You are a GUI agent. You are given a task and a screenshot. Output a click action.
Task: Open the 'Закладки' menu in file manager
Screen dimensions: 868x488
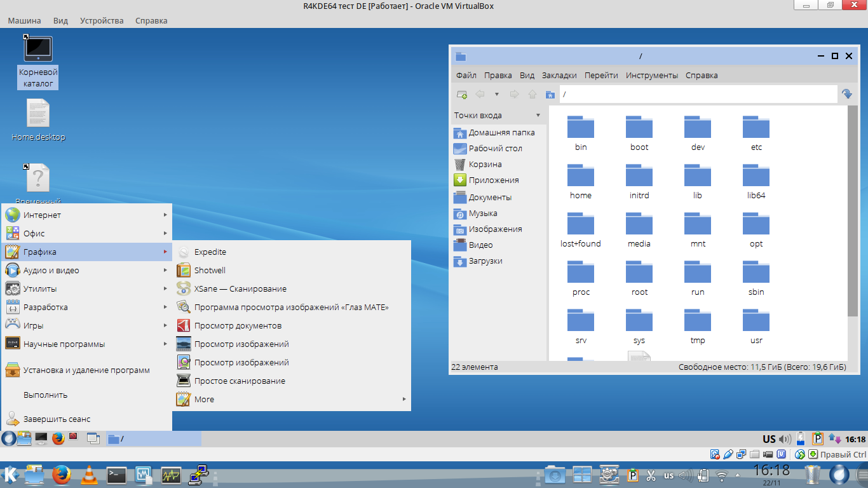pyautogui.click(x=559, y=75)
